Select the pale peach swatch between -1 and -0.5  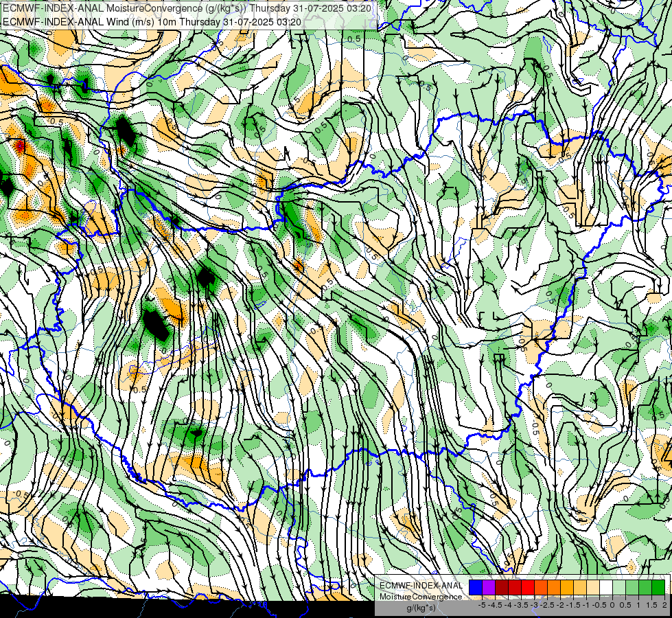click(592, 587)
